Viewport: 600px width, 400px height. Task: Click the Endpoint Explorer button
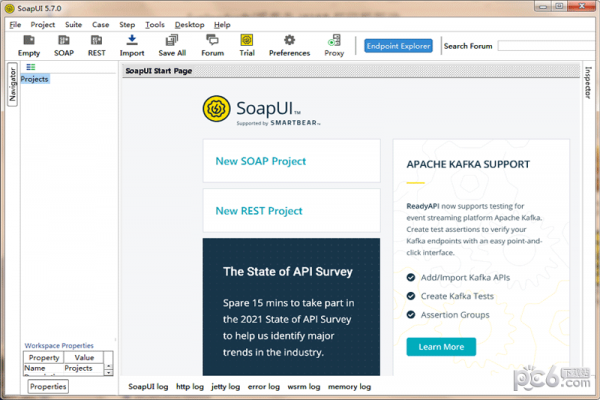coord(398,46)
